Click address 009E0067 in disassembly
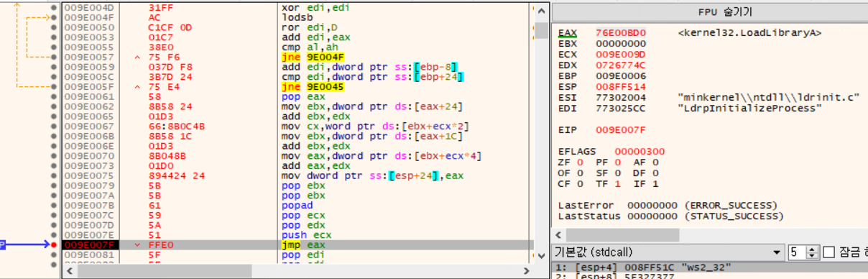The width and height of the screenshot is (868, 279). click(x=88, y=127)
